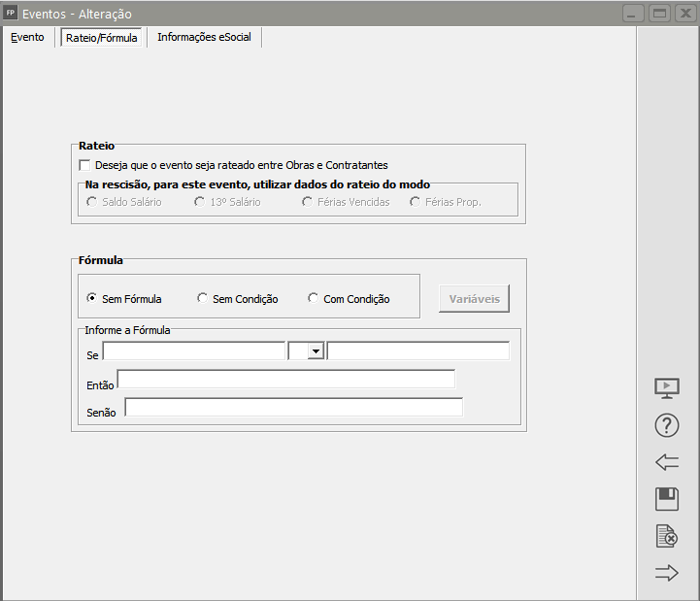Focus the Então formula input field
The image size is (700, 601).
285,380
